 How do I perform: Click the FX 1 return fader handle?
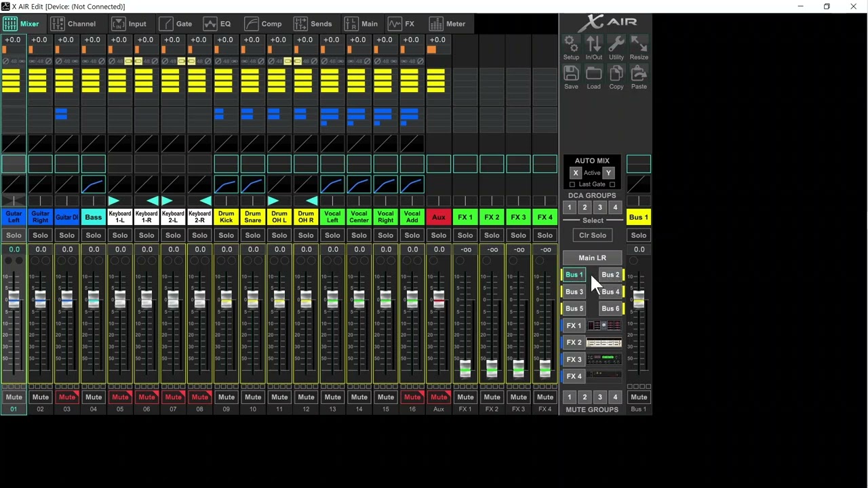(x=465, y=369)
